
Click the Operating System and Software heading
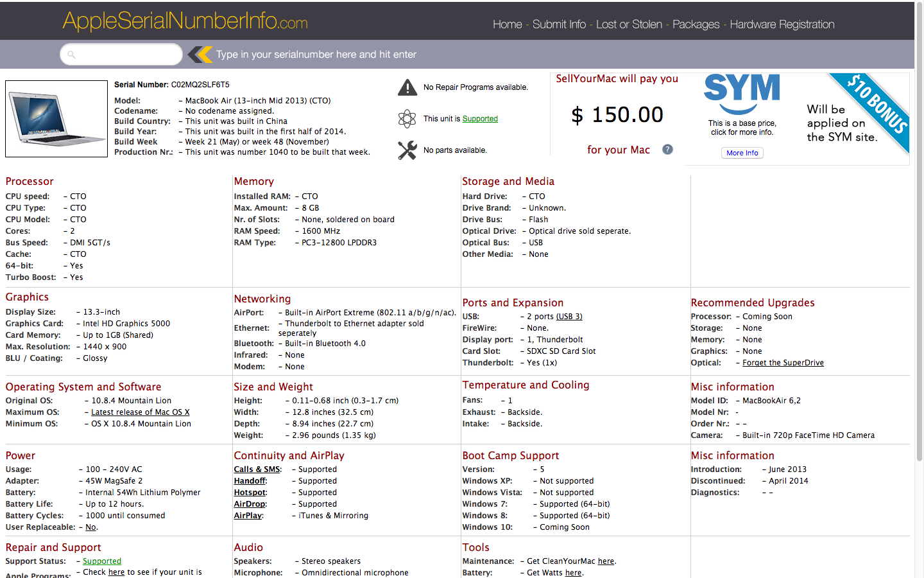point(83,387)
